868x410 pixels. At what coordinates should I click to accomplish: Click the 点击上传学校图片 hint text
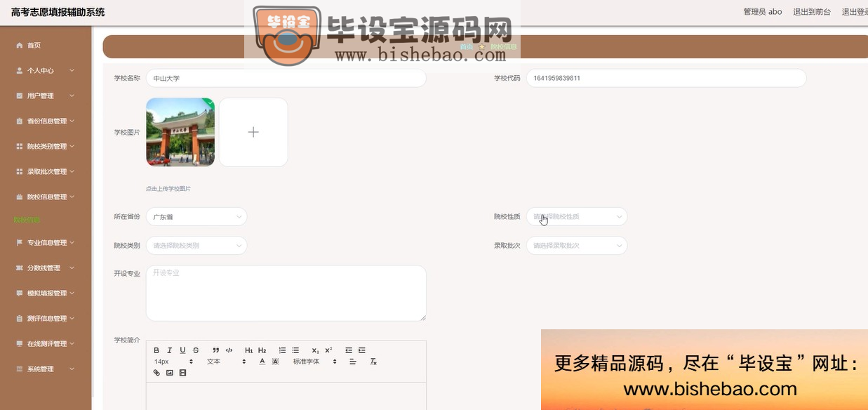pos(168,189)
